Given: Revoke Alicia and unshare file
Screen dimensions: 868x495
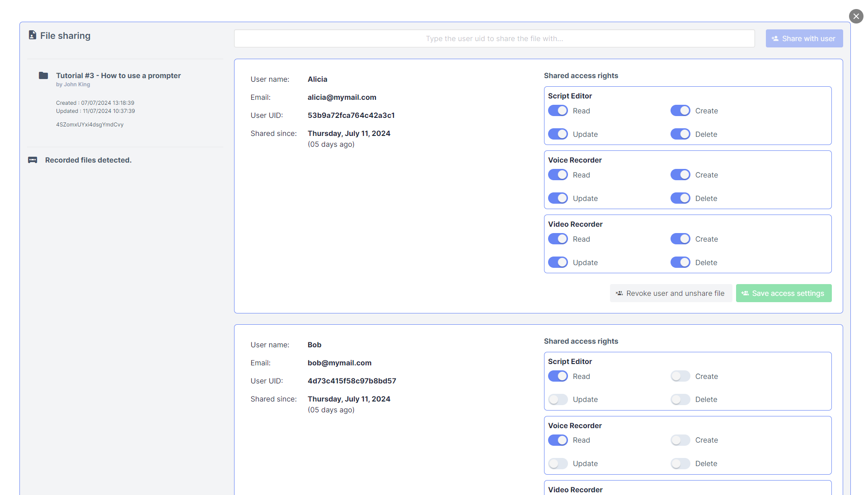Looking at the screenshot, I should (x=671, y=293).
